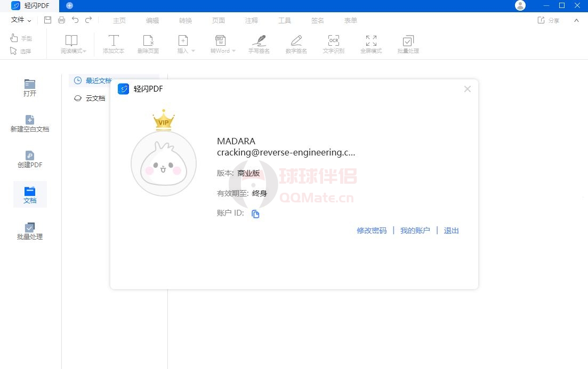The height and width of the screenshot is (369, 588).
Task: Click the 退出 logout link
Action: (x=452, y=231)
